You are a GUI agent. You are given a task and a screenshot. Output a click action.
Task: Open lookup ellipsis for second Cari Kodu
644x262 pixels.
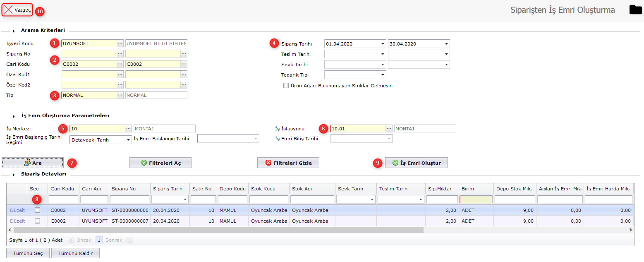pyautogui.click(x=184, y=64)
